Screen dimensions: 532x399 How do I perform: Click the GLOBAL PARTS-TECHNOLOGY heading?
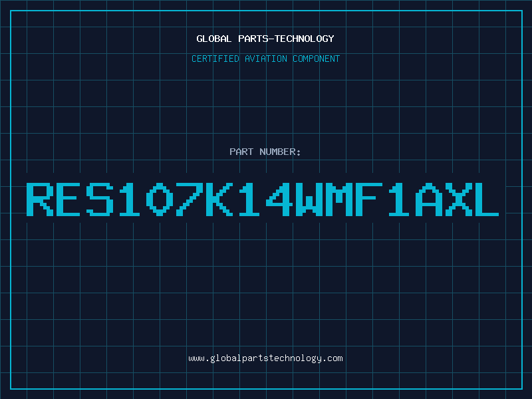265,39
